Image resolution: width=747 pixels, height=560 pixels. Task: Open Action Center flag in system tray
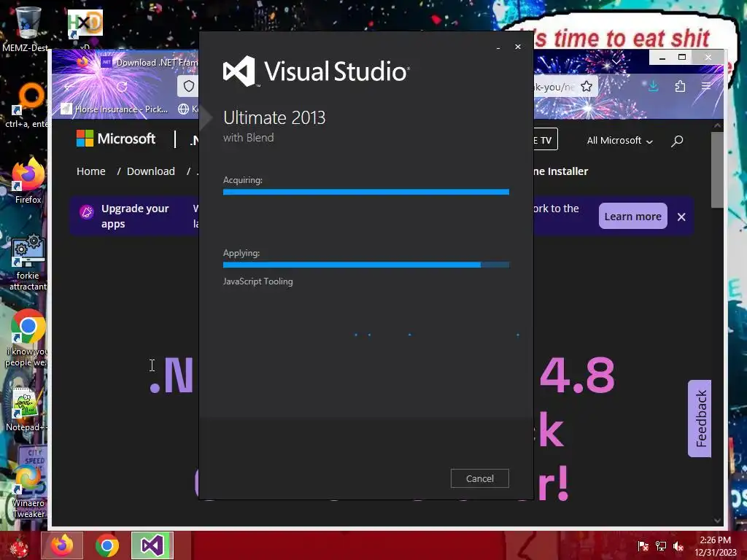(x=643, y=546)
